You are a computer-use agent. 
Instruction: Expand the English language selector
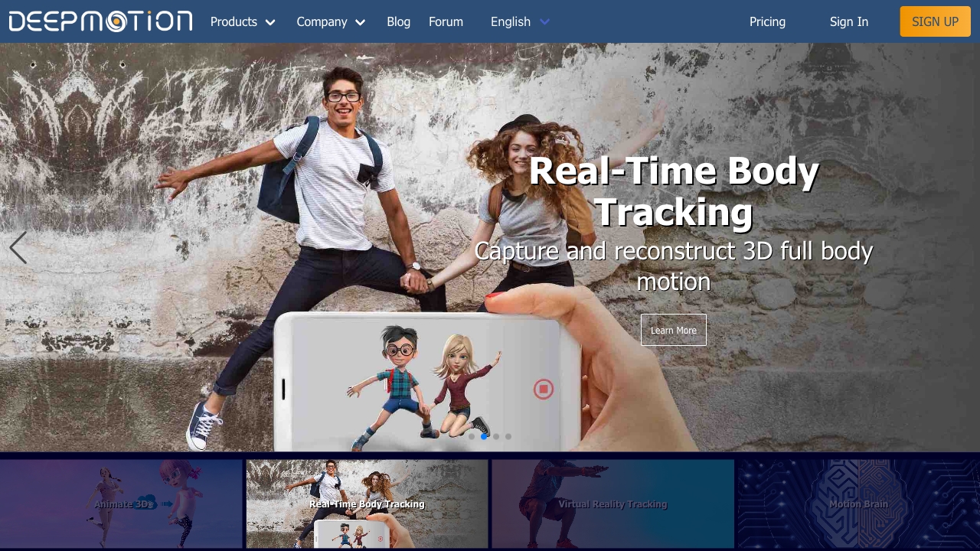(520, 21)
